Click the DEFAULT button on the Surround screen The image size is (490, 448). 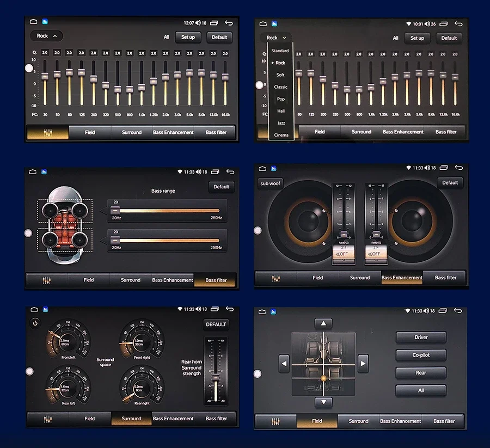coord(216,324)
